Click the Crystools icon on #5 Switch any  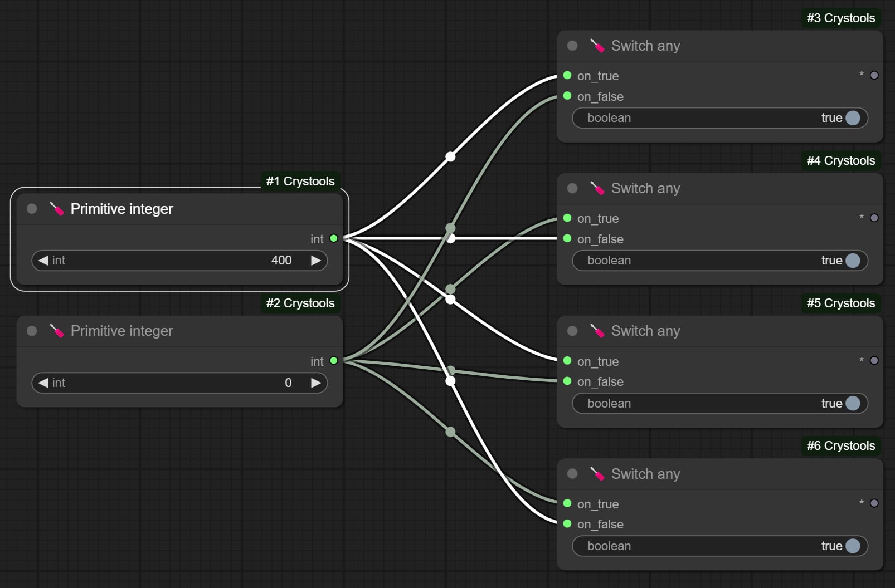597,331
